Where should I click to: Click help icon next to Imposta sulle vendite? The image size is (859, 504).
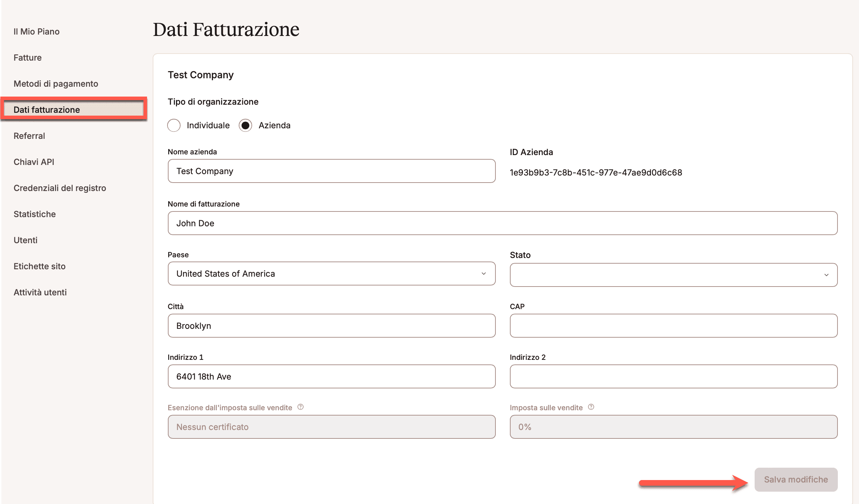[591, 407]
